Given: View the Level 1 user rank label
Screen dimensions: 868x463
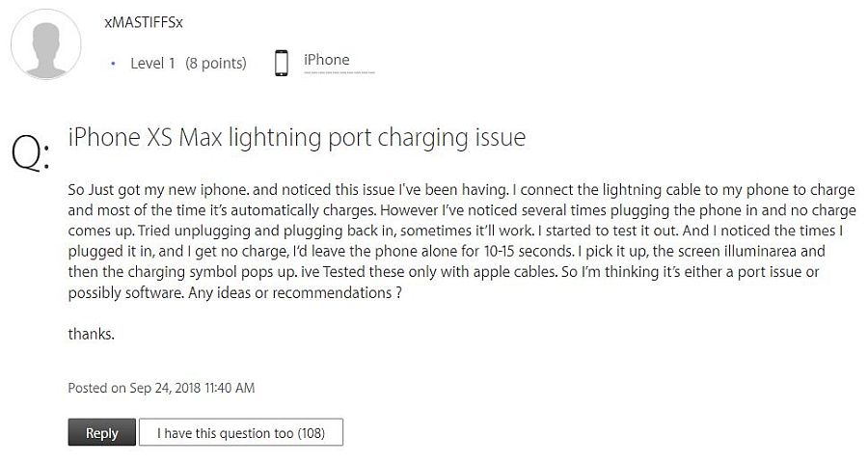Looking at the screenshot, I should point(152,63).
